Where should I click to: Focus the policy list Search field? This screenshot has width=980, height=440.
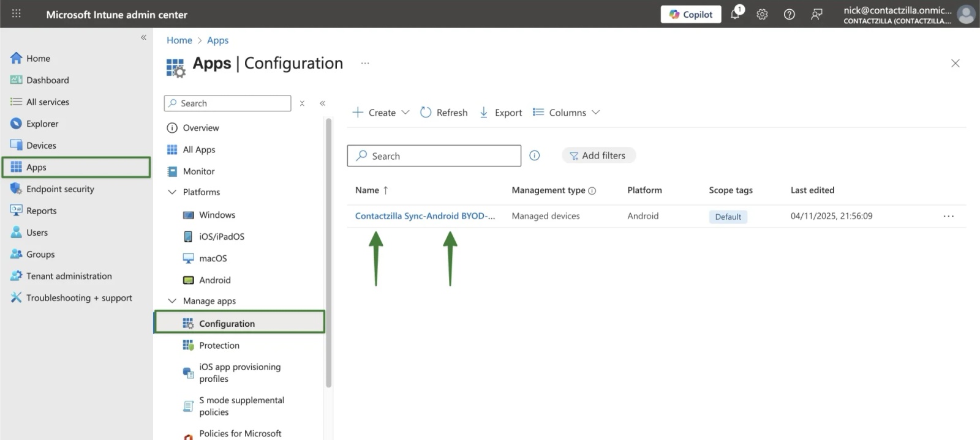(x=434, y=156)
